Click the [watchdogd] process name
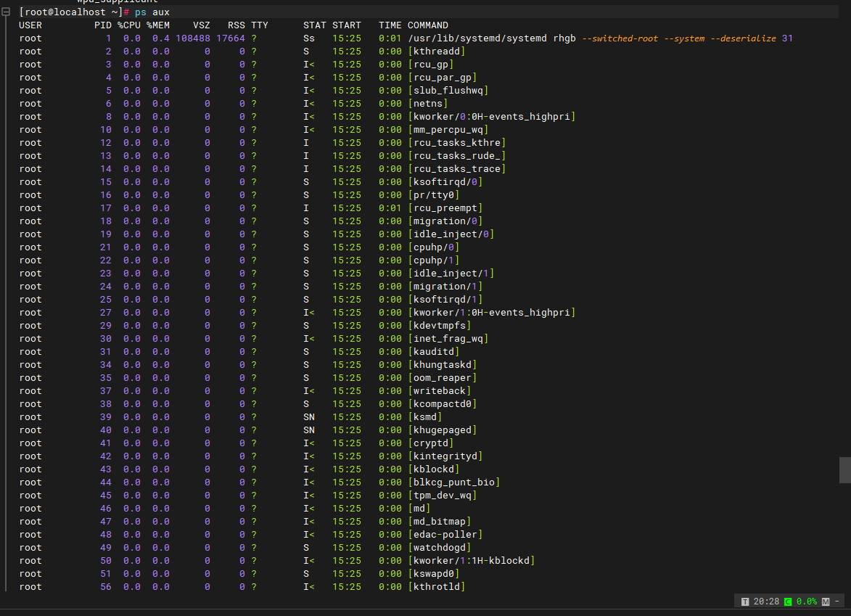 [440, 548]
